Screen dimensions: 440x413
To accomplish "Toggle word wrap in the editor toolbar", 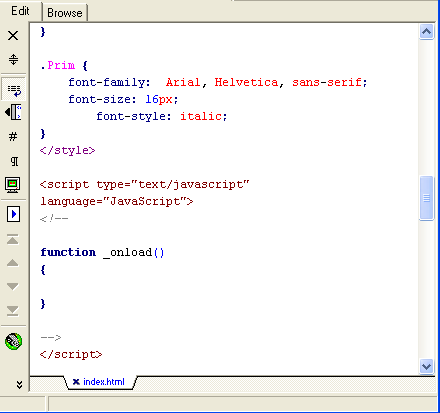I will pos(13,89).
